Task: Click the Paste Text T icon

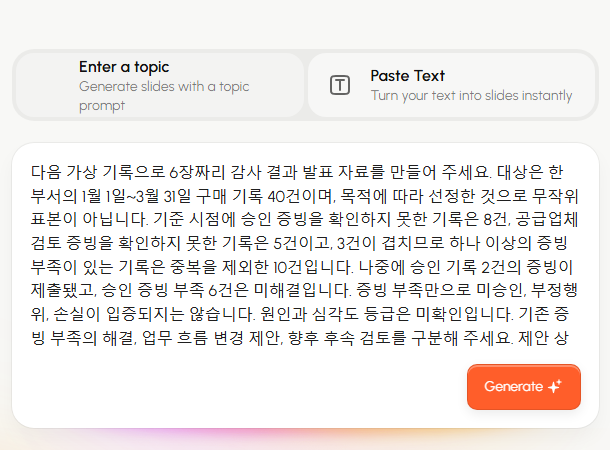Action: click(340, 85)
